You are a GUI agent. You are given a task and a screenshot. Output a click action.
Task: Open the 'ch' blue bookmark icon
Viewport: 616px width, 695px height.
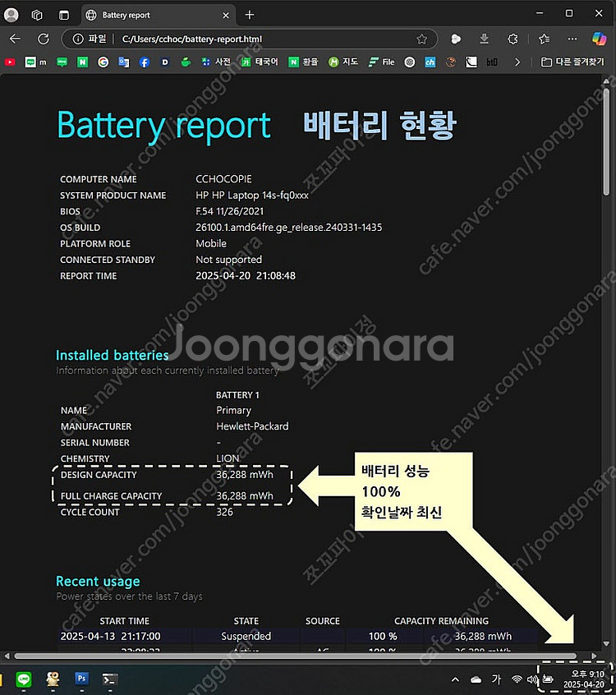click(430, 62)
